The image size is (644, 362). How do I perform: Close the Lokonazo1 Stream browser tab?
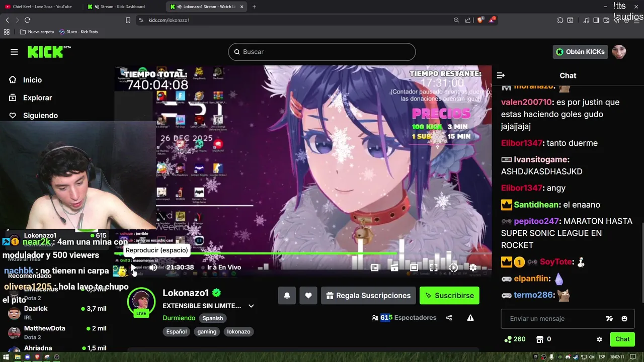242,7
